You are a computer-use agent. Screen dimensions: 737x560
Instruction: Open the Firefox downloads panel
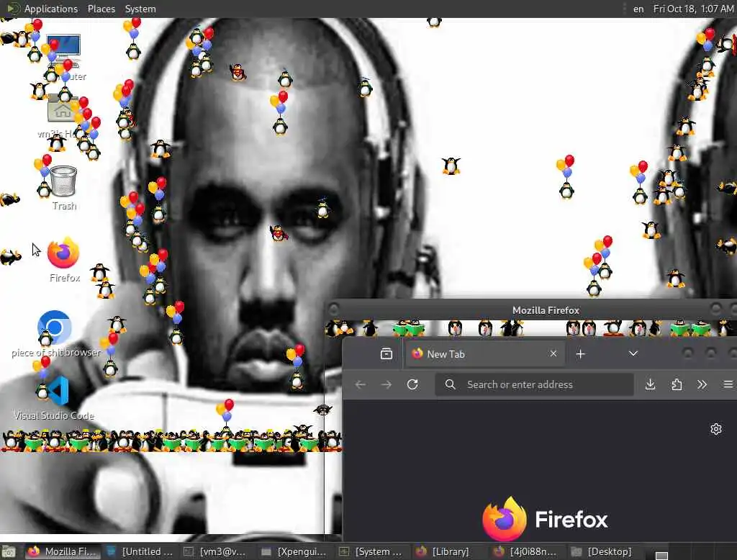[650, 384]
